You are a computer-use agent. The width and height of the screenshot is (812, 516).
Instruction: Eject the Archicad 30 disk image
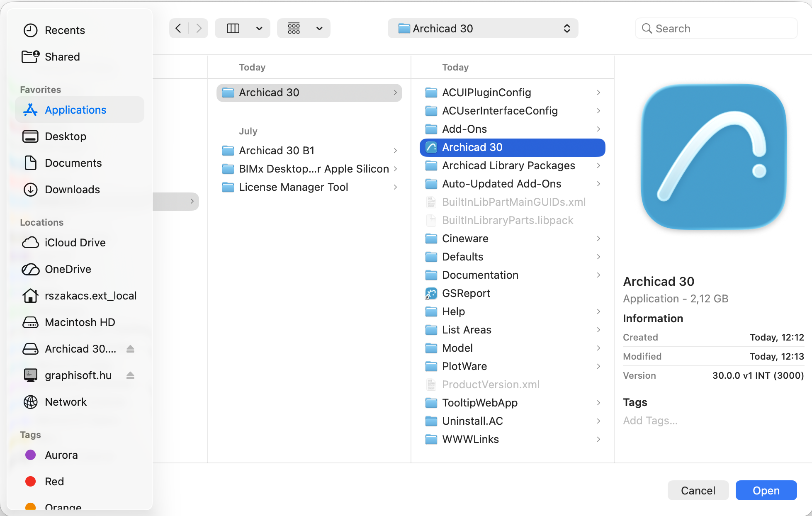tap(130, 349)
